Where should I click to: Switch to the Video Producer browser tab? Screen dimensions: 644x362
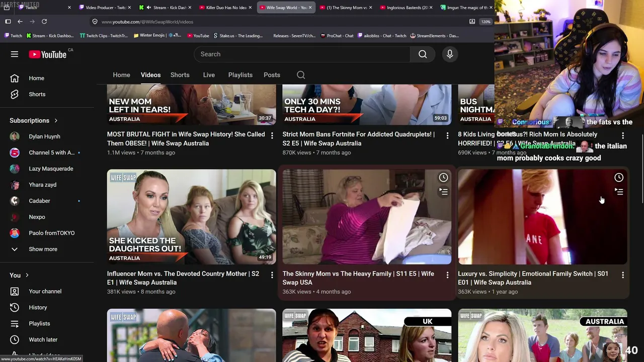click(x=105, y=8)
